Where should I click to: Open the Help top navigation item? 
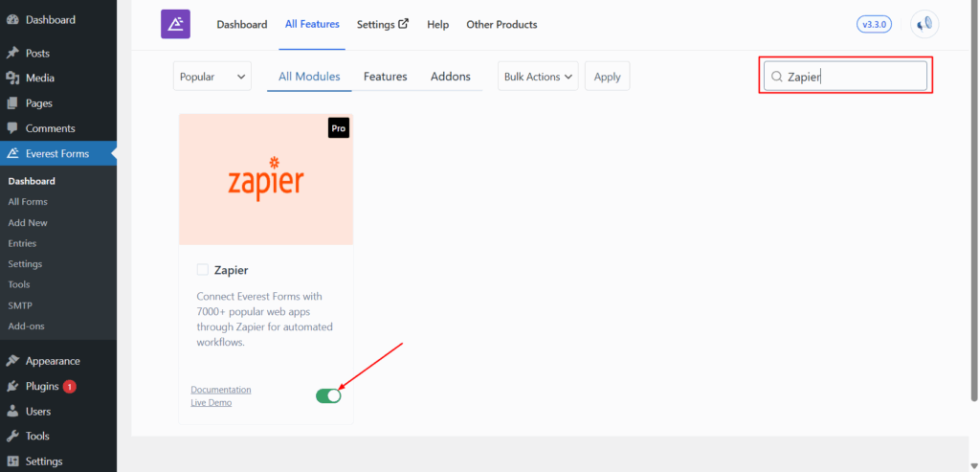click(x=438, y=24)
